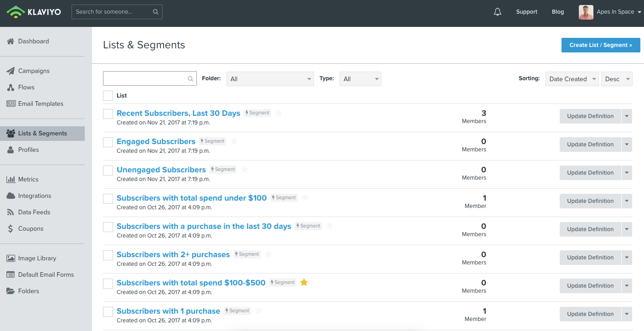The width and height of the screenshot is (644, 331).
Task: Click Create List / Segment button
Action: click(601, 45)
